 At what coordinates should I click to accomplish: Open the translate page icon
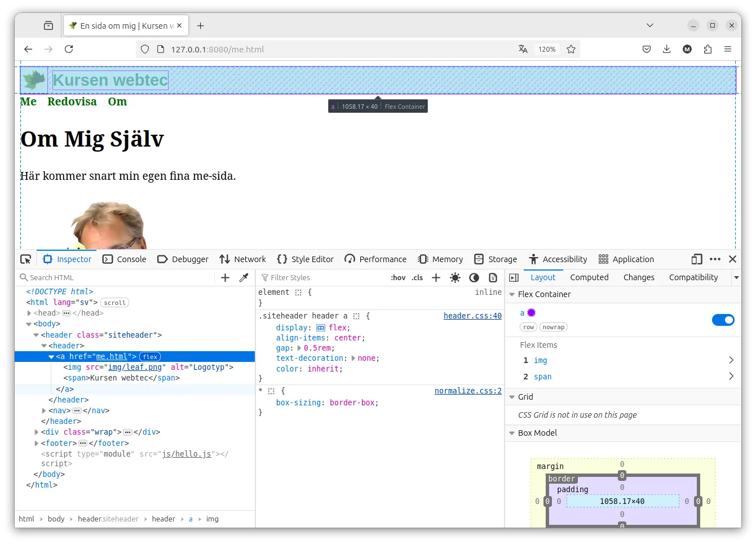point(523,49)
